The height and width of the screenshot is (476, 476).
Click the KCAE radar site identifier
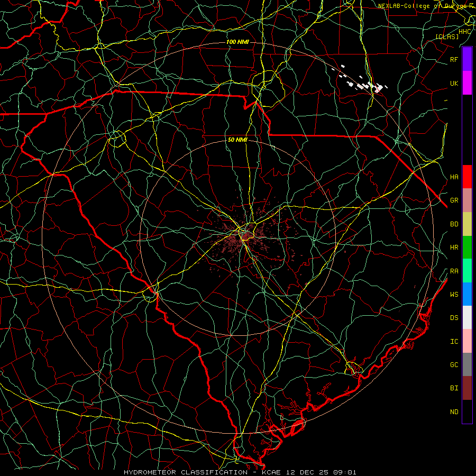pyautogui.click(x=271, y=472)
